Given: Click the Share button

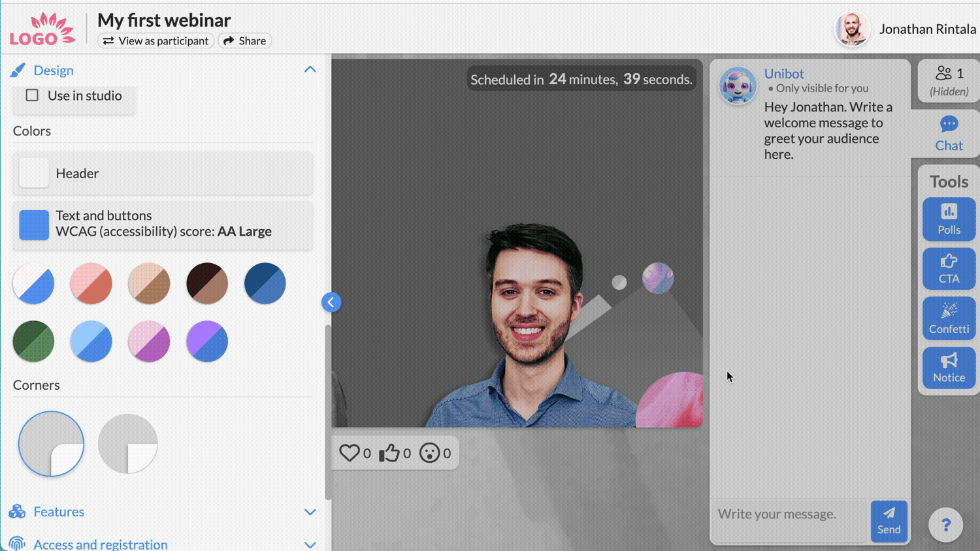Looking at the screenshot, I should click(245, 40).
